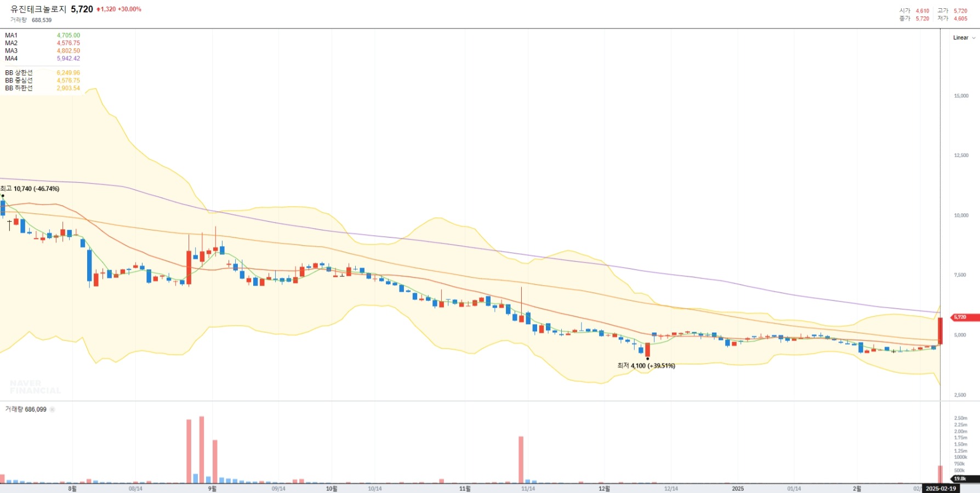Screen dimensions: 980x493
Task: Click the BB upper value 6,249.96
Action: pos(69,72)
